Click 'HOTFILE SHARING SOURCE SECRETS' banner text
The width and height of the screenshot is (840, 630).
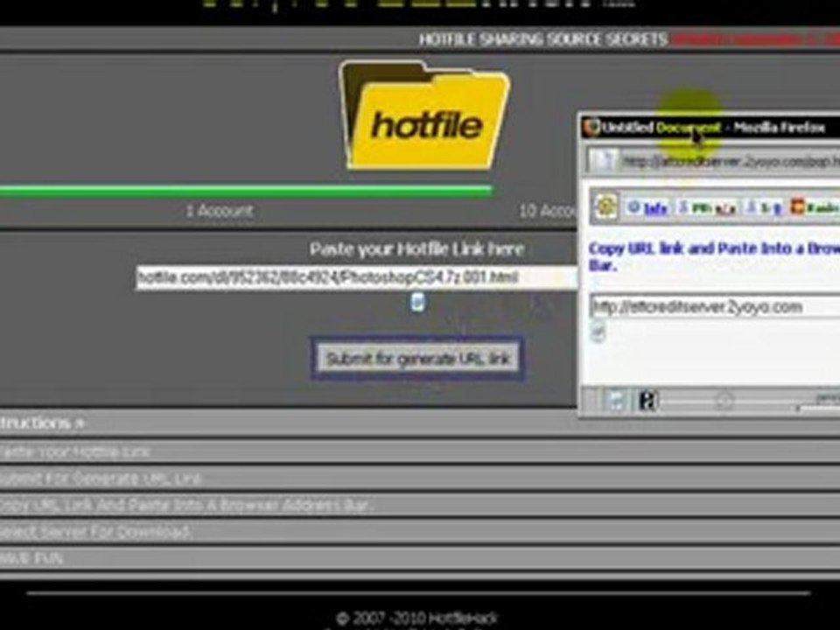(542, 39)
